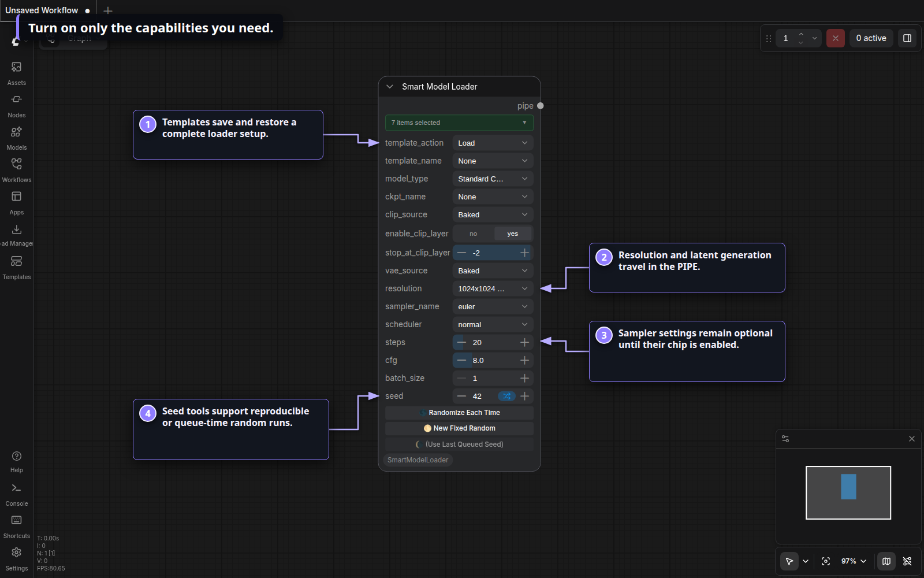Click the minimap viewport thumbnail
The image size is (924, 578).
click(x=848, y=492)
